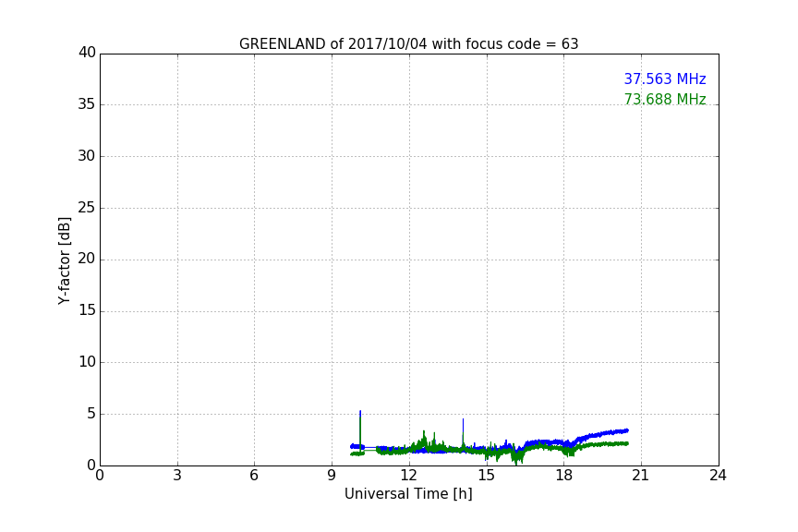Click the x-axis tick label '9'

(332, 476)
